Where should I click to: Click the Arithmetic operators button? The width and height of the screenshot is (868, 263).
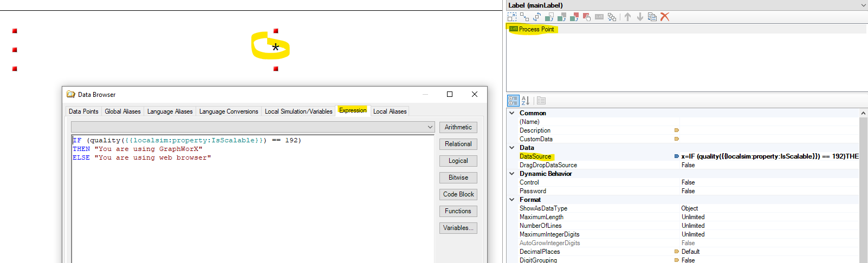[458, 127]
